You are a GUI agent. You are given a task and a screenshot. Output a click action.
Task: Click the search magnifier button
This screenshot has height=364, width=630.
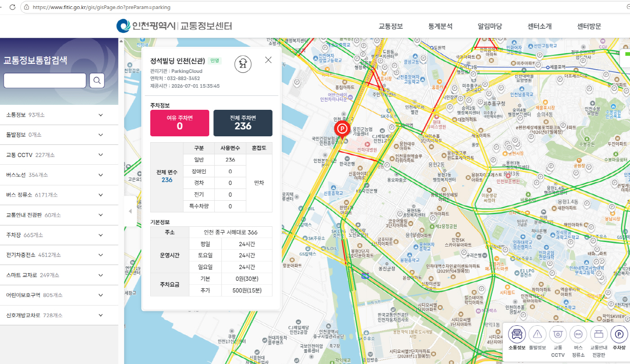click(97, 81)
